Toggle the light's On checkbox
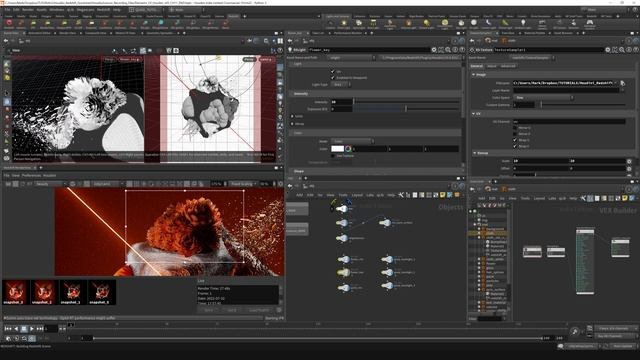 [x=333, y=71]
